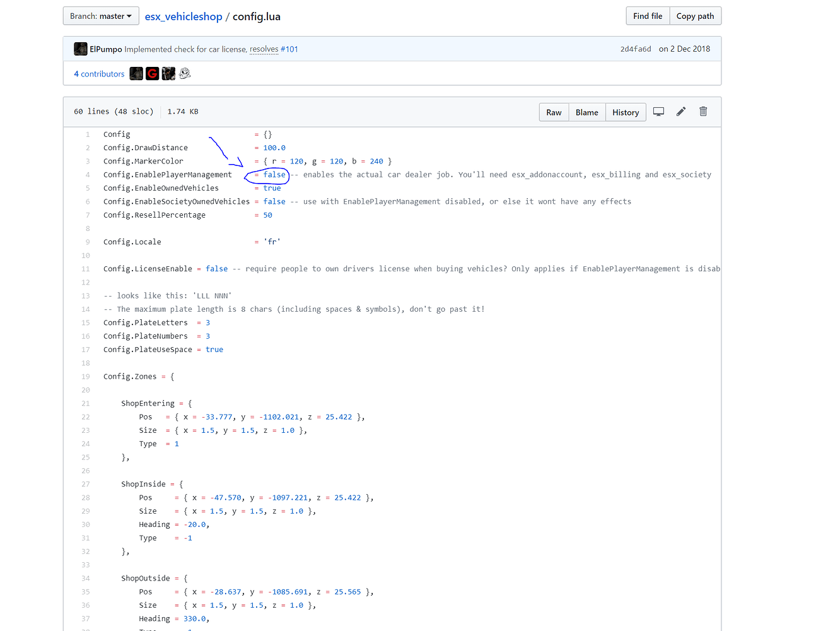
Task: Click 'ShopInside' text
Action: coord(143,484)
